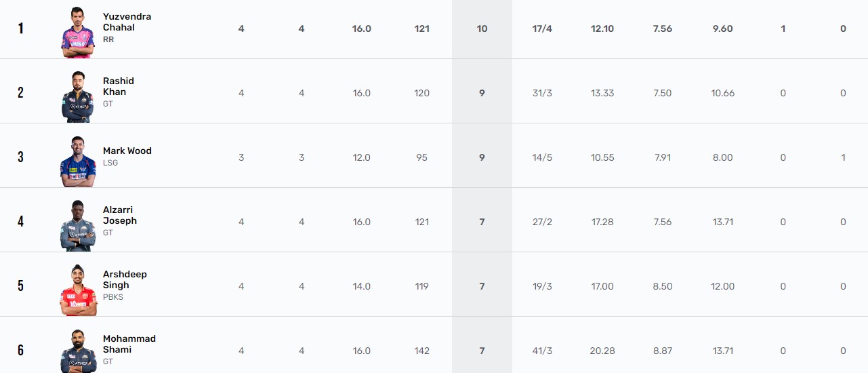The height and width of the screenshot is (373, 868).
Task: Open Mark Wood's player photo
Action: coord(78,161)
